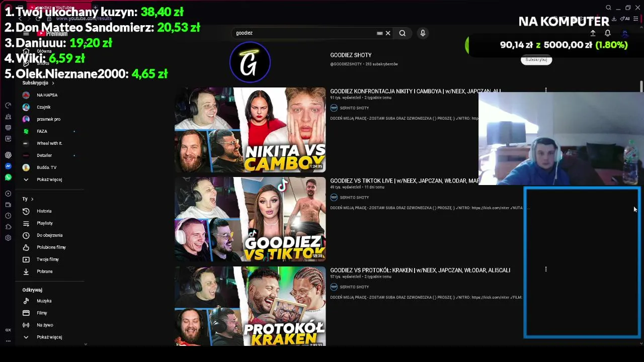
Task: Open options menu for Protokół Kraken video
Action: coord(546,269)
